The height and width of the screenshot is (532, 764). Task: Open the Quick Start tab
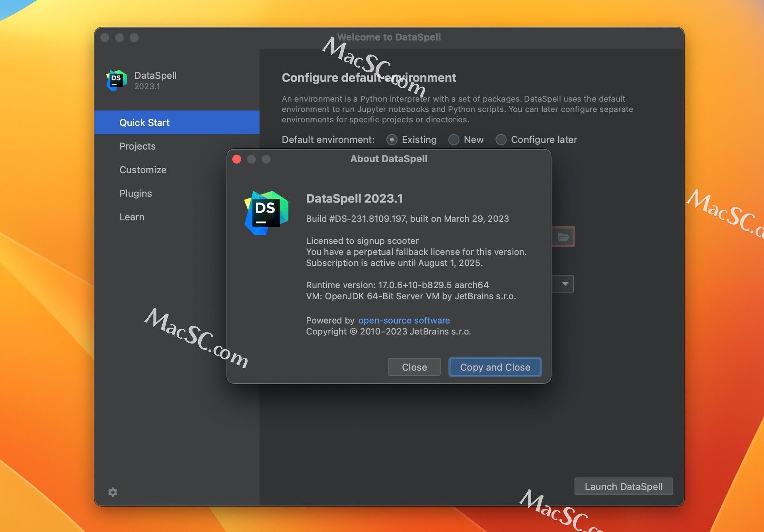(x=177, y=122)
